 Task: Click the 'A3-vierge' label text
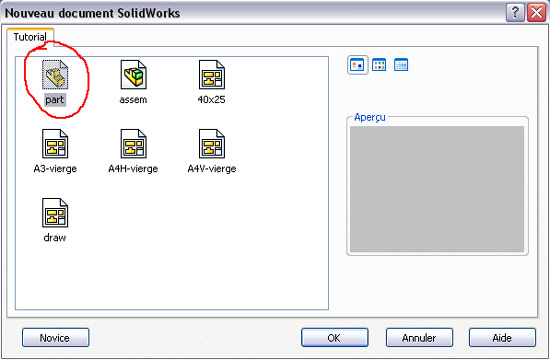55,169
